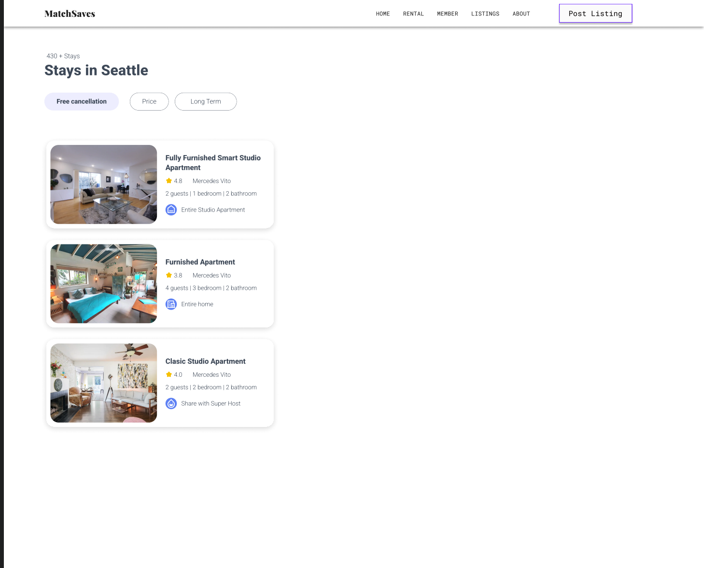Click "4 guests | 3 bedroom | 2 bathroom" text

click(211, 288)
